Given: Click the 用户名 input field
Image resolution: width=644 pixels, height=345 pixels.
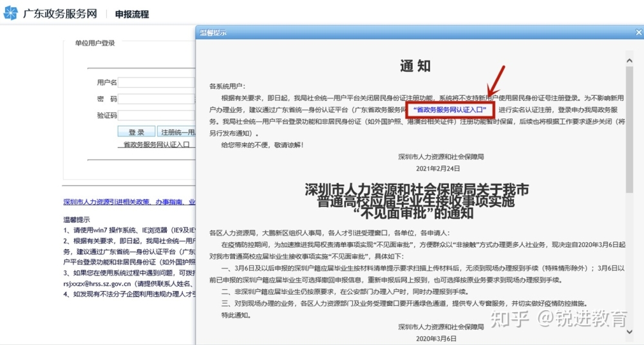Looking at the screenshot, I should click(x=156, y=82).
